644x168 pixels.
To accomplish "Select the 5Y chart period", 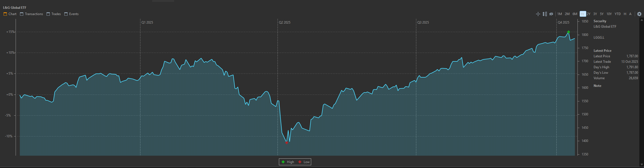I will point(602,14).
